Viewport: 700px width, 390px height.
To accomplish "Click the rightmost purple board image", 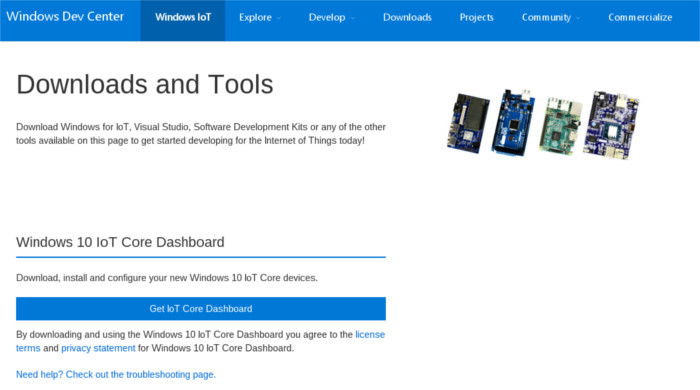I will click(x=611, y=125).
